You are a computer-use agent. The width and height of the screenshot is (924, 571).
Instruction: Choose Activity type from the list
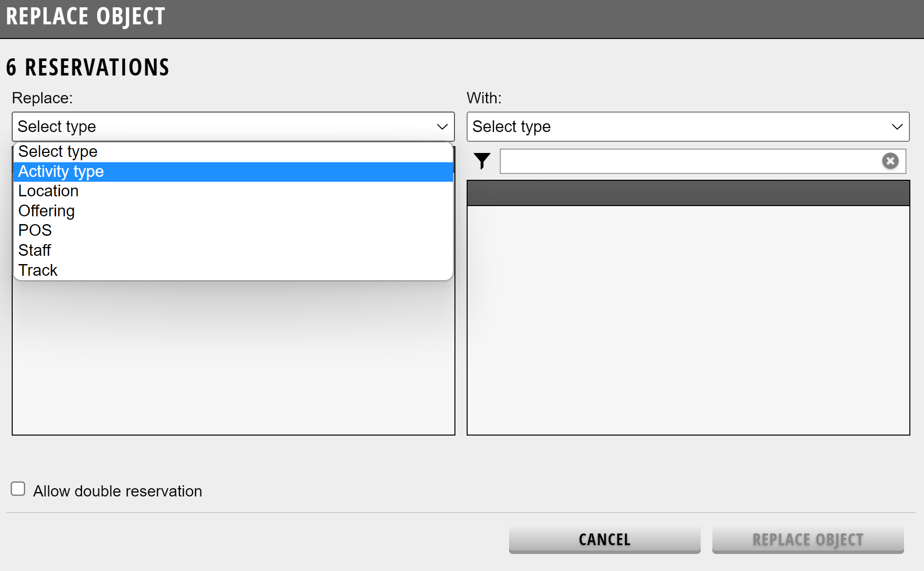tap(233, 171)
